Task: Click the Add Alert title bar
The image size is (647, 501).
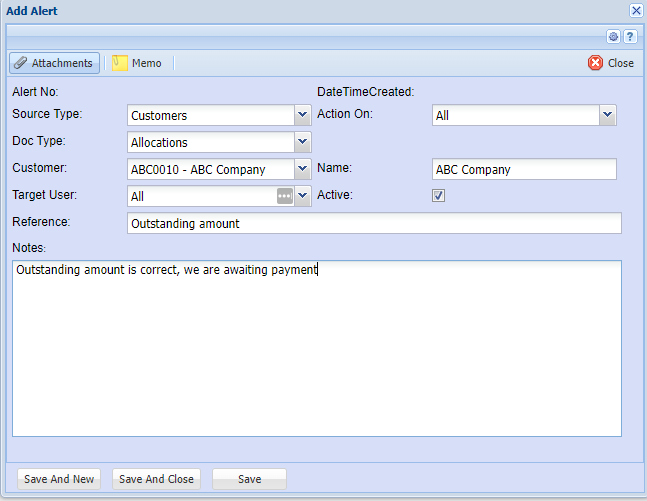Action: point(300,10)
